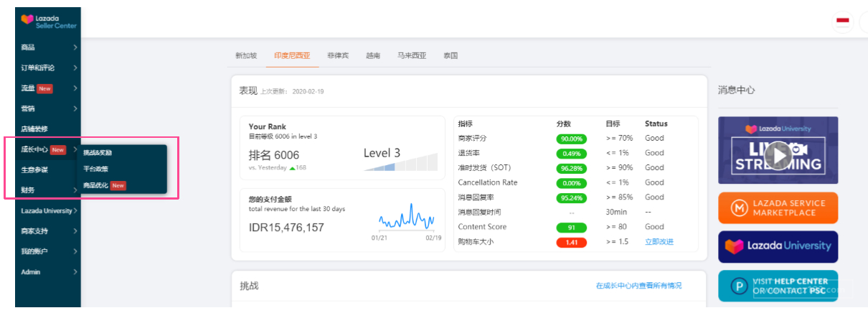
Task: Click the 消息回复时间 metric label
Action: coord(480,212)
